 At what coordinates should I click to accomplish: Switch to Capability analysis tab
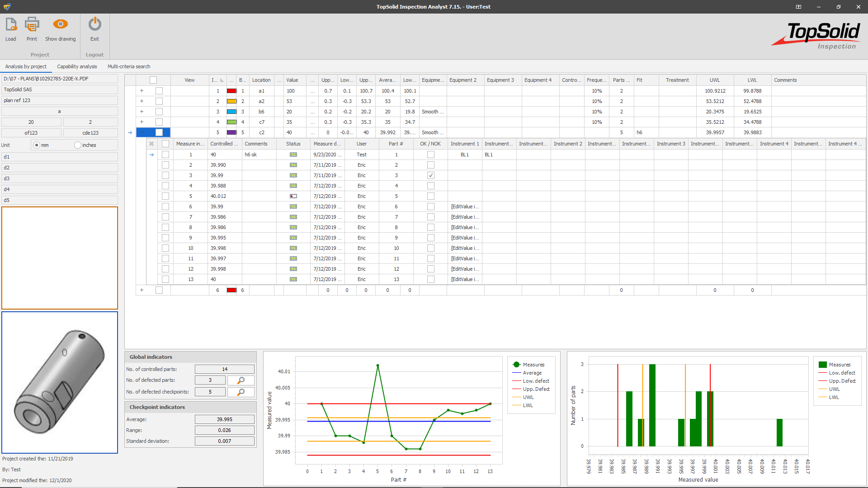coord(77,66)
